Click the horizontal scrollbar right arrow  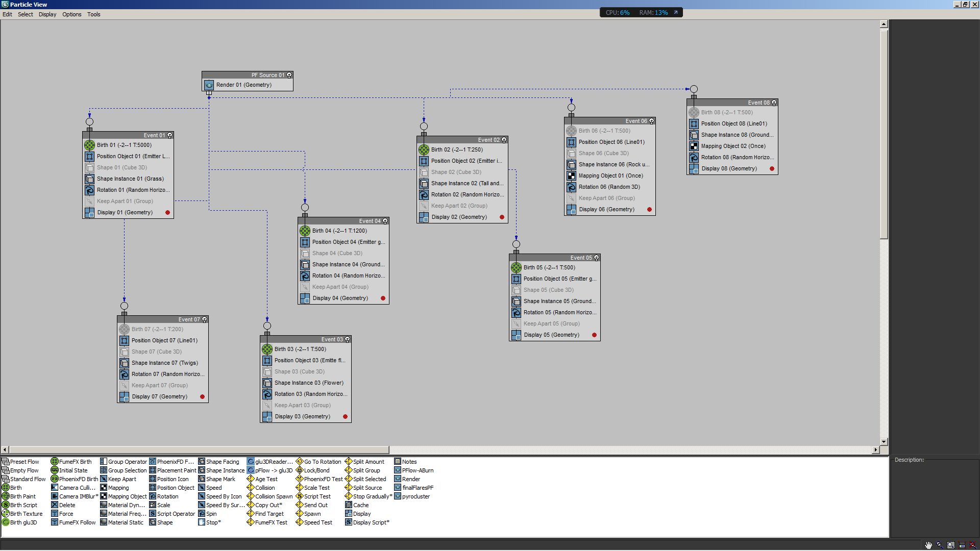point(876,450)
